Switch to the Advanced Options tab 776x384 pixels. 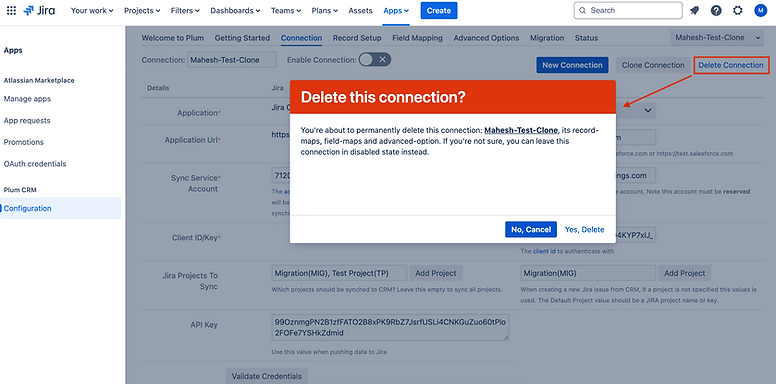(486, 38)
